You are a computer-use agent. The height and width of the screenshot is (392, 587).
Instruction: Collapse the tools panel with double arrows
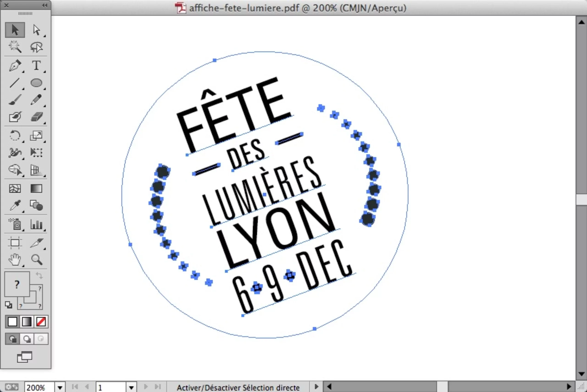44,5
